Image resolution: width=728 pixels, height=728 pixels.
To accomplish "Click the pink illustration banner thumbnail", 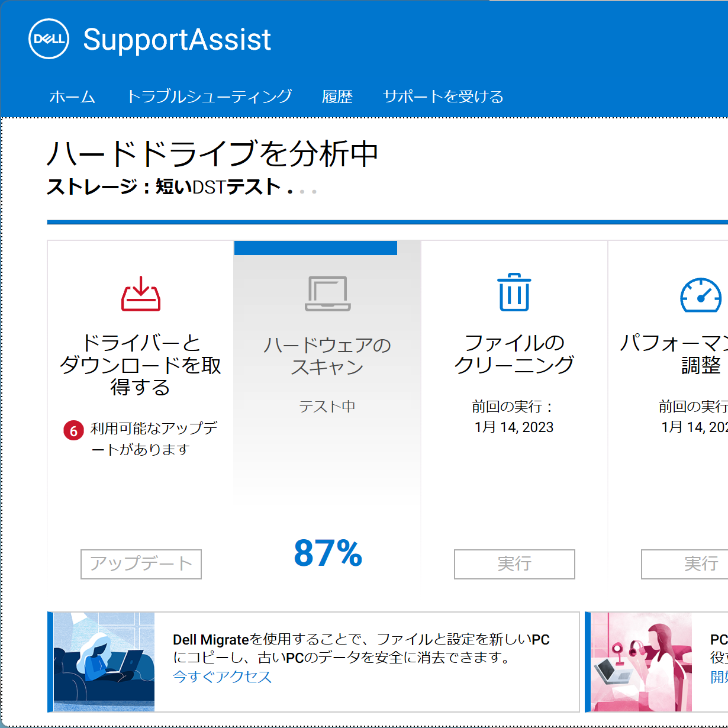I will (642, 662).
